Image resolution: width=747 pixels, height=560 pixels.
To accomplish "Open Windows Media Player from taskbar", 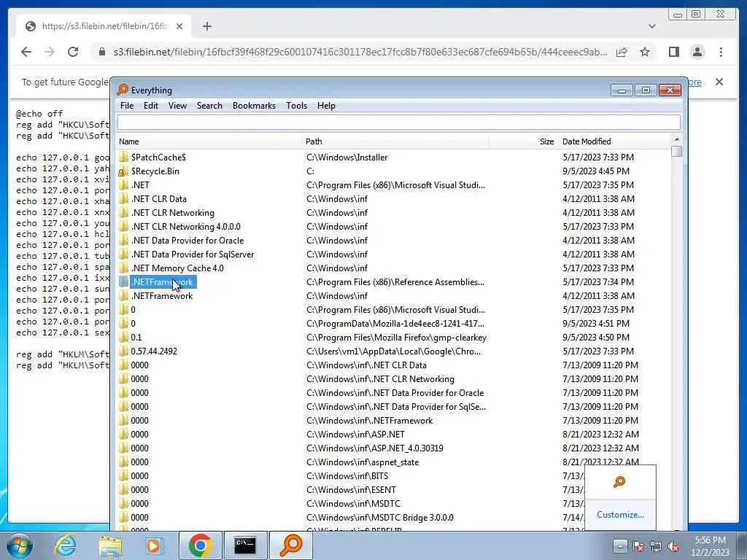I will (155, 545).
